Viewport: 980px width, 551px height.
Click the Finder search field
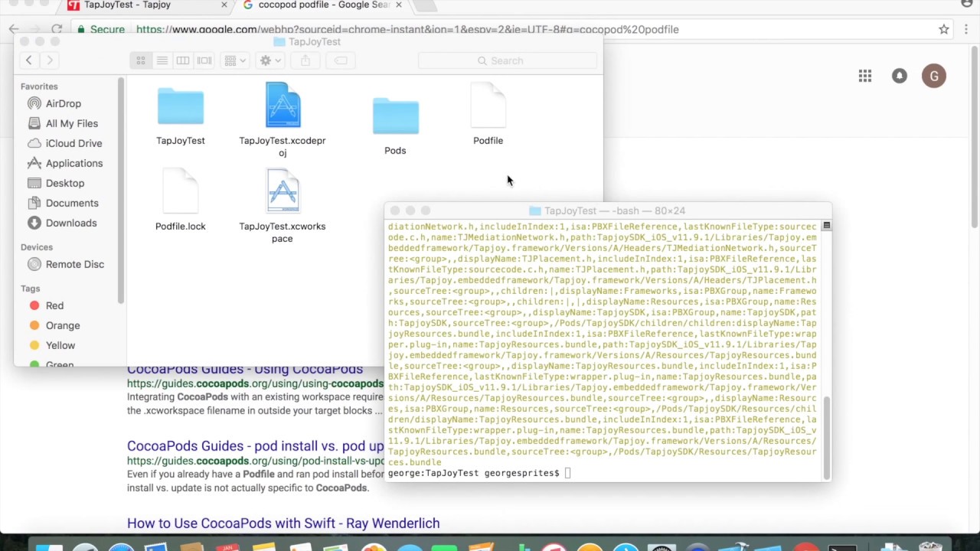pyautogui.click(x=508, y=60)
